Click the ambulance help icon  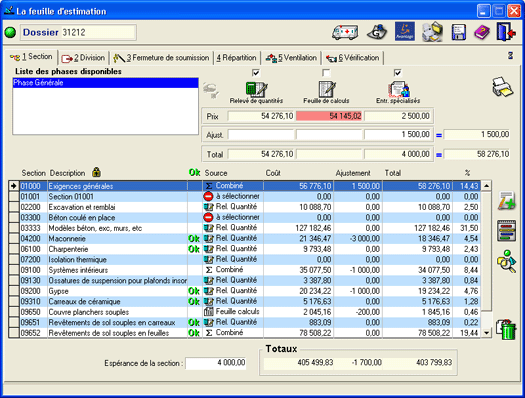[345, 32]
